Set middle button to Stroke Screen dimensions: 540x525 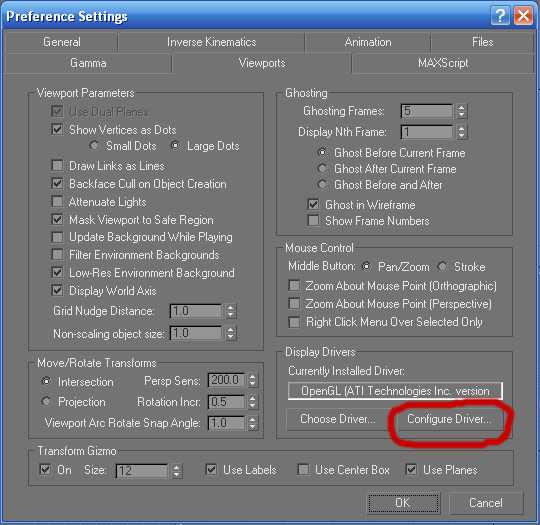(442, 266)
